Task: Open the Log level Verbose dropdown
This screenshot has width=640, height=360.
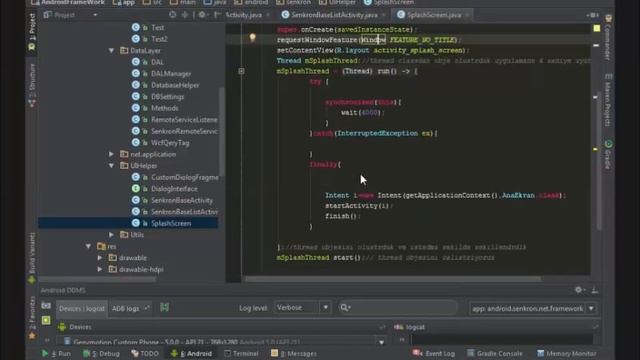Action: click(302, 307)
